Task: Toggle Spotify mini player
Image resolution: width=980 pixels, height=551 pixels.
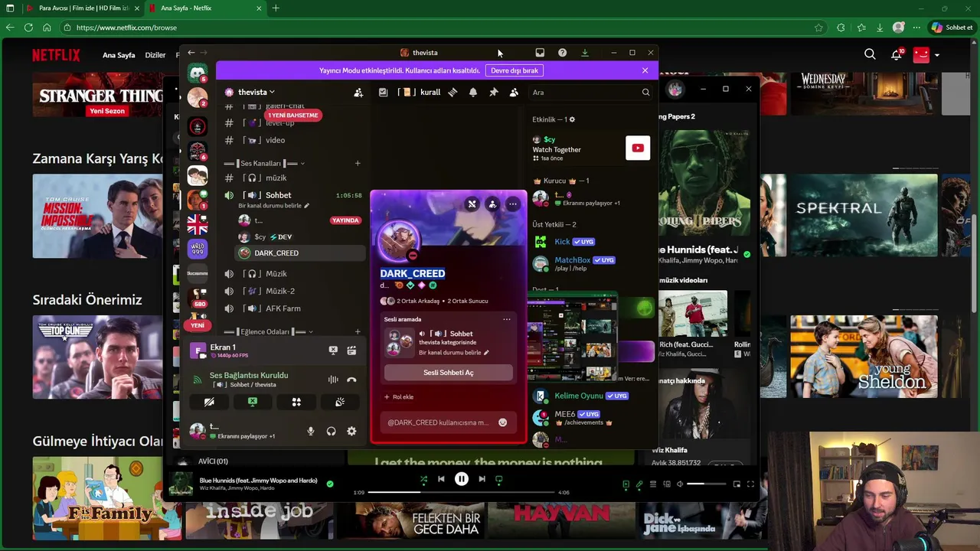Action: point(737,484)
